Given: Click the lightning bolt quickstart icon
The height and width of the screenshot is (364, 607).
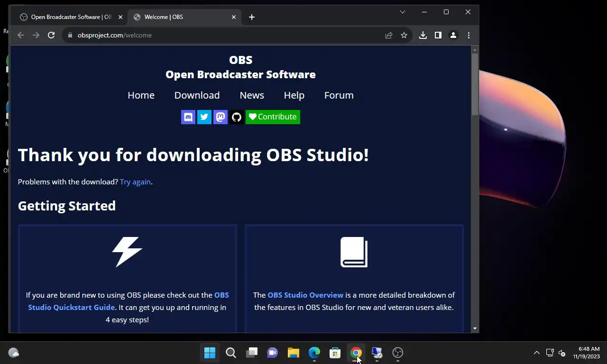Looking at the screenshot, I should click(127, 252).
